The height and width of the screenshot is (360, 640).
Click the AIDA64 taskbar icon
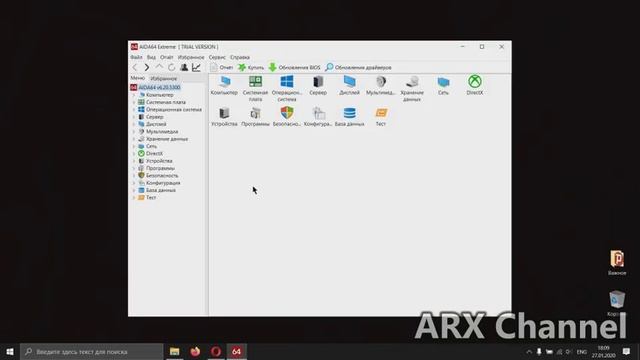237,351
